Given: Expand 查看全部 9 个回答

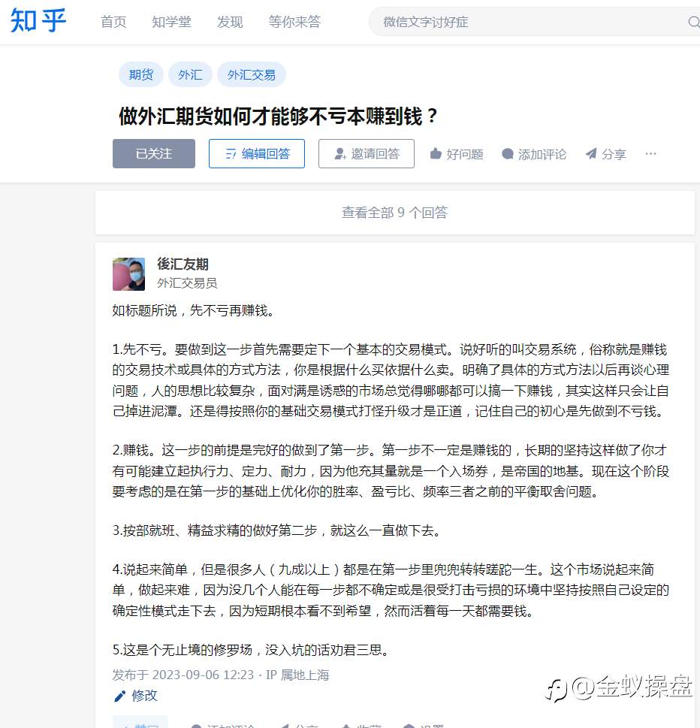Looking at the screenshot, I should click(x=395, y=213).
